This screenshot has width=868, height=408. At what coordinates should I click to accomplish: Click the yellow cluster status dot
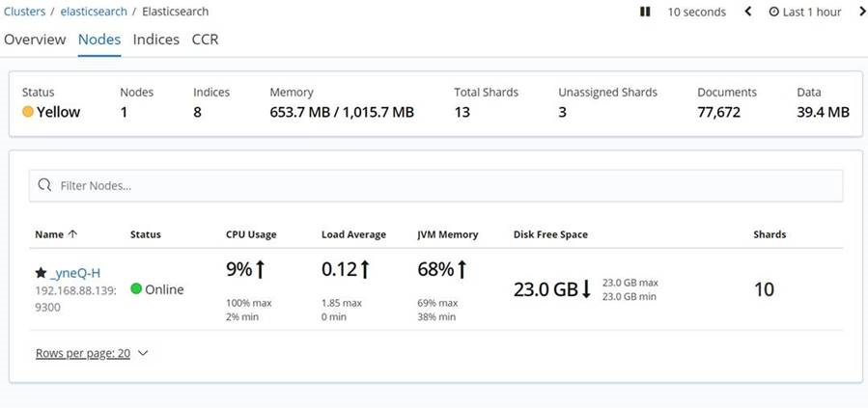[28, 112]
